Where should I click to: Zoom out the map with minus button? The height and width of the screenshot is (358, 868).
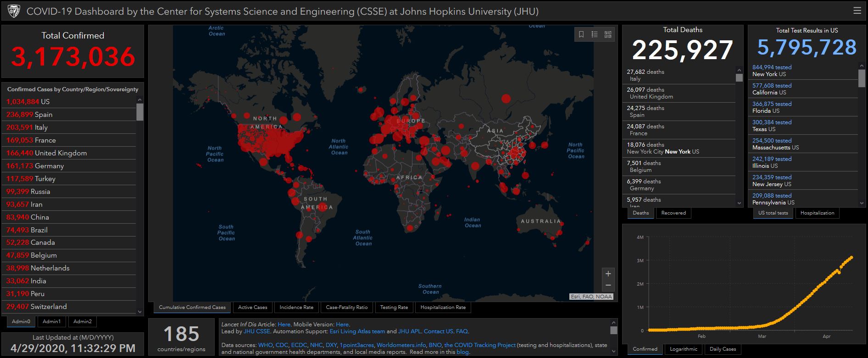click(608, 285)
